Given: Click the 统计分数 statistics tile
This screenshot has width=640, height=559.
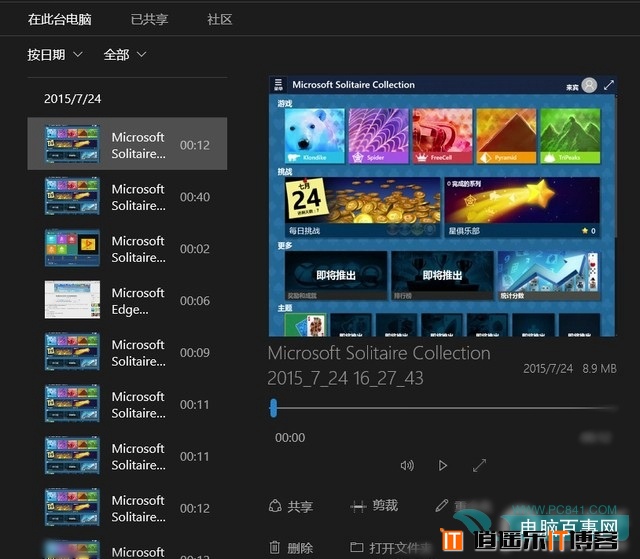Looking at the screenshot, I should click(549, 275).
